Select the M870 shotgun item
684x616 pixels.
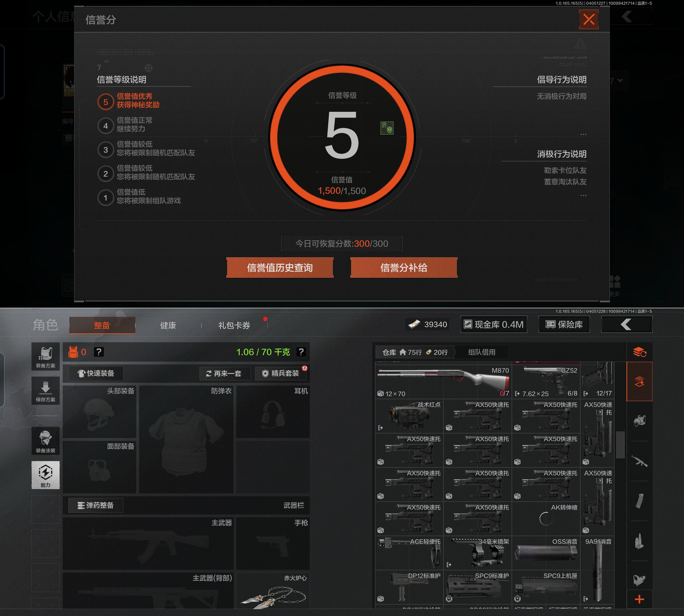point(443,381)
